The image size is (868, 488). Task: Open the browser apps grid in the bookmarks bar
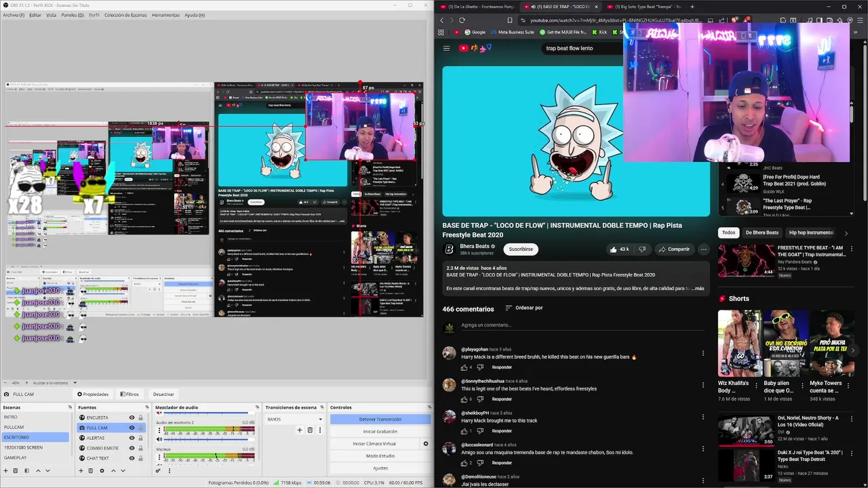[441, 32]
